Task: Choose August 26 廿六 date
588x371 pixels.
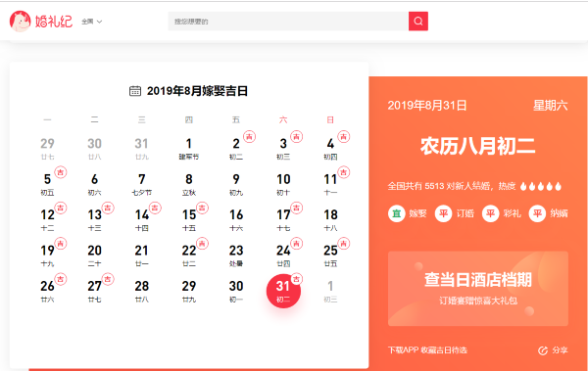Action: (47, 291)
